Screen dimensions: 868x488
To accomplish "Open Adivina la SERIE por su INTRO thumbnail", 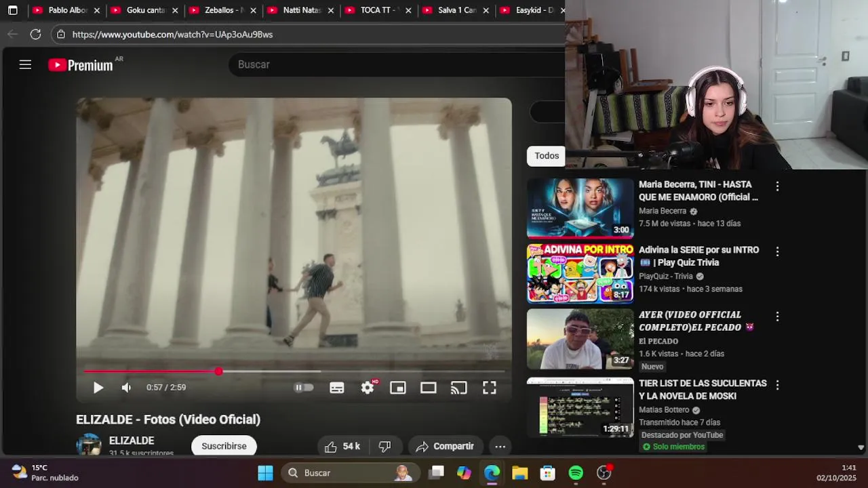I will (580, 273).
